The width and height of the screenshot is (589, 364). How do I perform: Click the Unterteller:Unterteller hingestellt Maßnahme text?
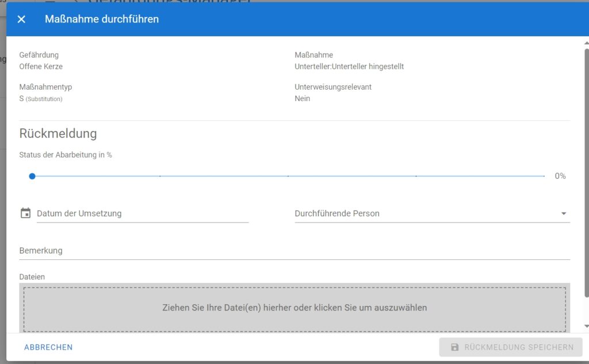click(x=349, y=67)
